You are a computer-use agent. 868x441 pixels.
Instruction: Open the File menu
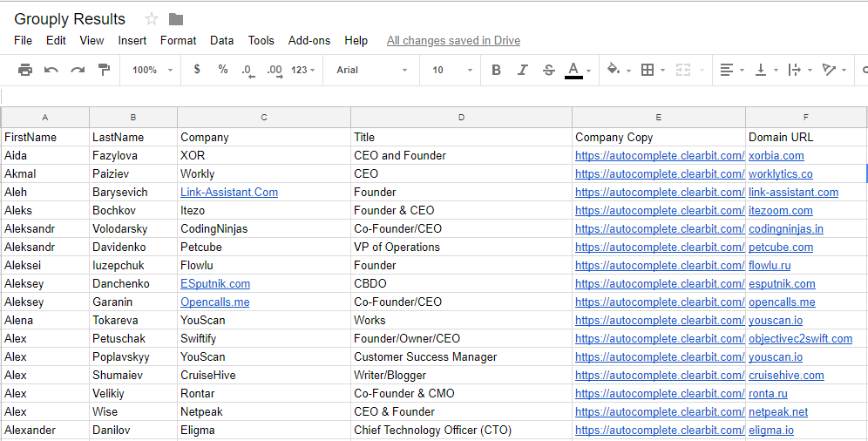tap(23, 40)
